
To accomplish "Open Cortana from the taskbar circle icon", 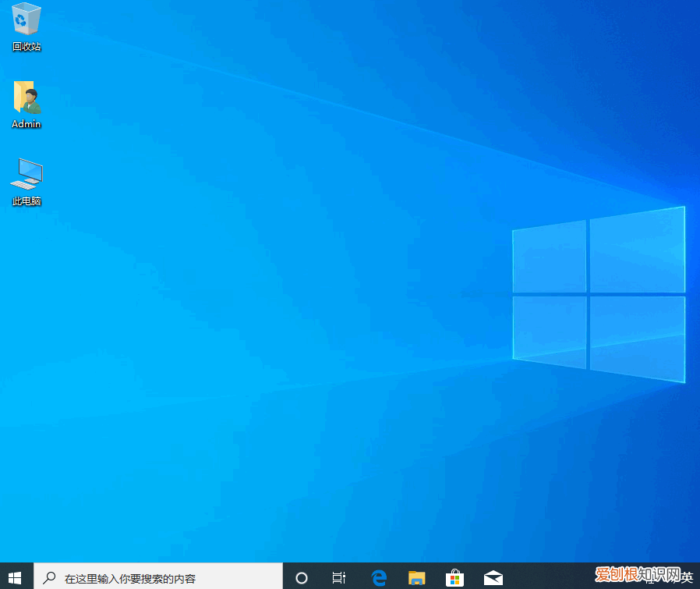I will (302, 578).
